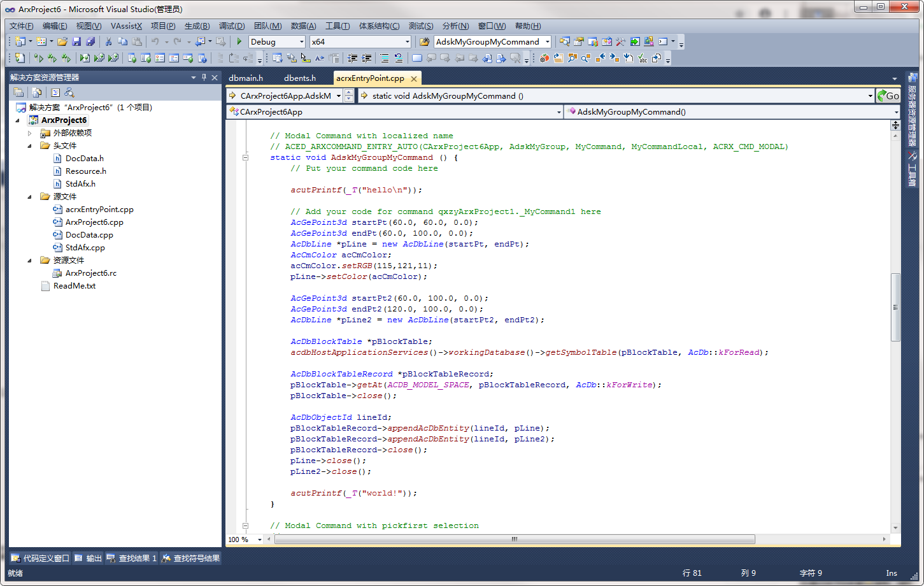Click the Go button near the function navigator

888,96
